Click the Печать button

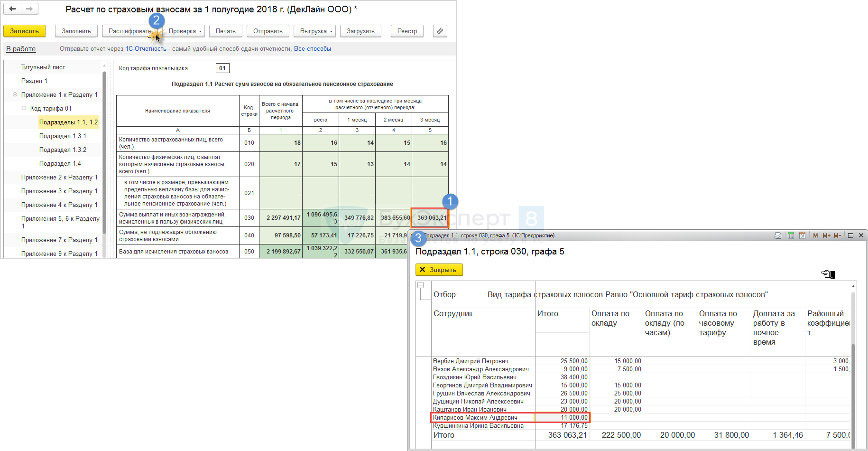(x=226, y=31)
